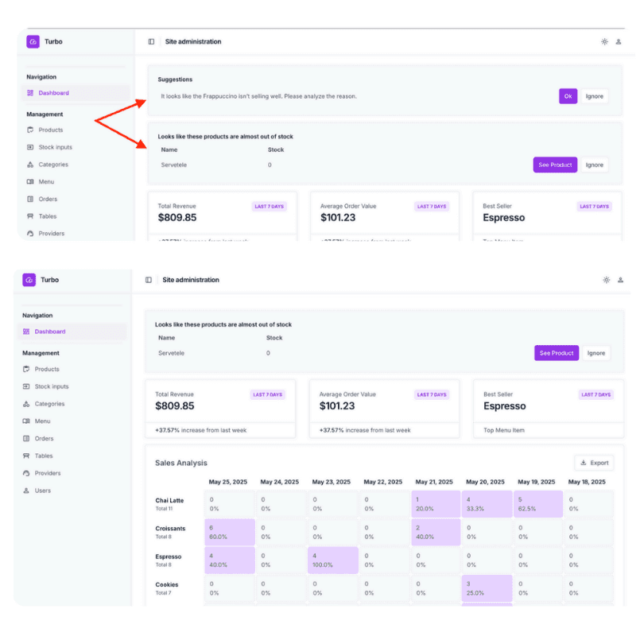Click the Cookies row label
The width and height of the screenshot is (644, 644).
[x=167, y=584]
